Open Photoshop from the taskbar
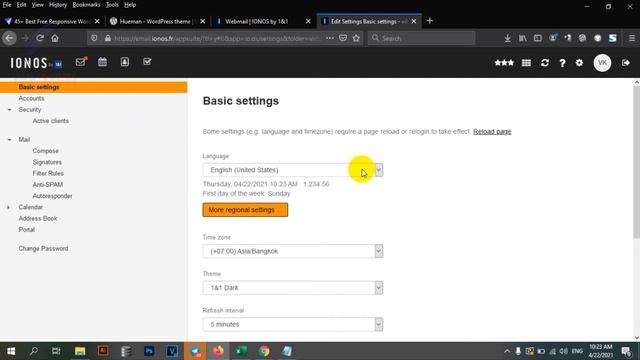Image resolution: width=640 pixels, height=360 pixels. (149, 351)
